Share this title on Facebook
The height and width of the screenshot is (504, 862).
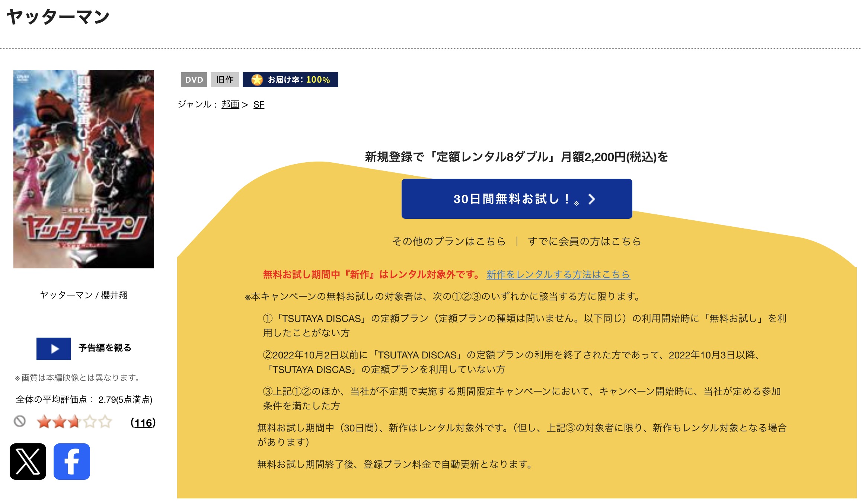click(x=72, y=461)
